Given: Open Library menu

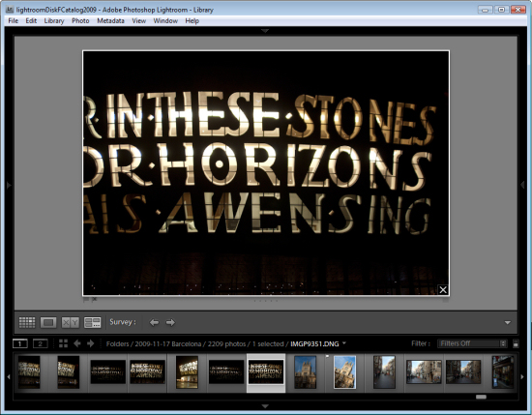Looking at the screenshot, I should point(54,20).
